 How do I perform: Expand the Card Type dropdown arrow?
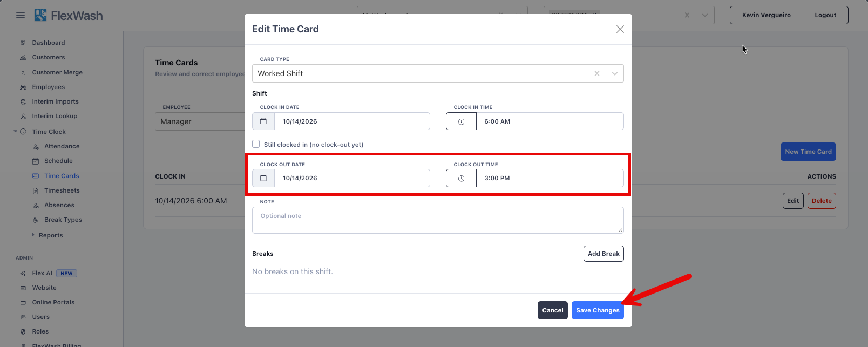coord(615,73)
